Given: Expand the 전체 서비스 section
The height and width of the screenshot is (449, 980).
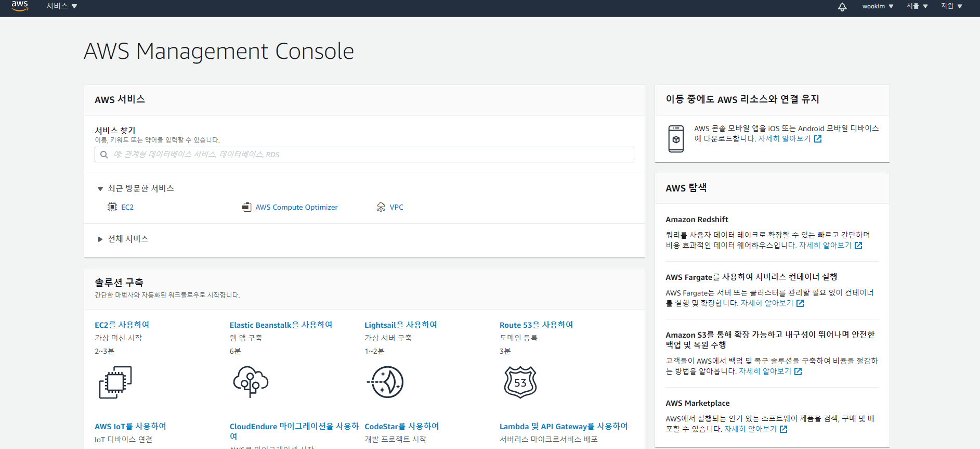Looking at the screenshot, I should [x=123, y=239].
